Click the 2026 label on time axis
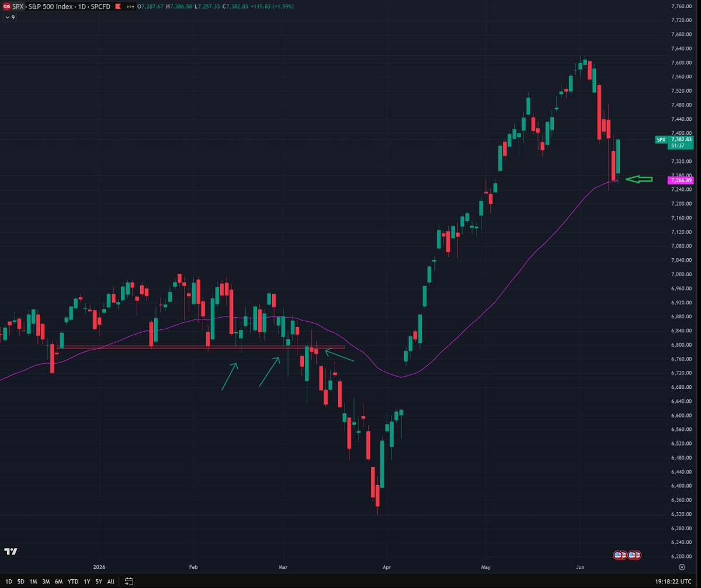The width and height of the screenshot is (701, 588). pos(99,566)
